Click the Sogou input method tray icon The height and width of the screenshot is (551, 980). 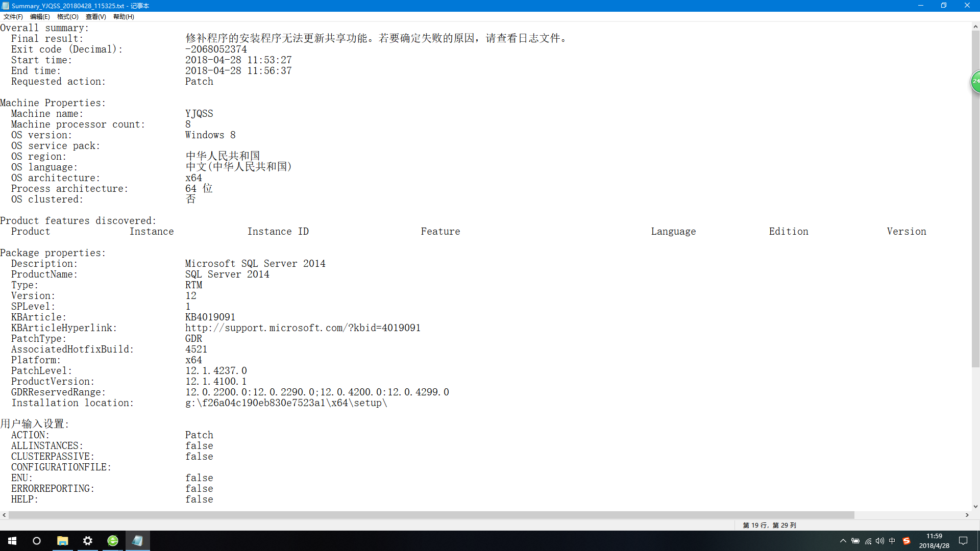tap(906, 541)
